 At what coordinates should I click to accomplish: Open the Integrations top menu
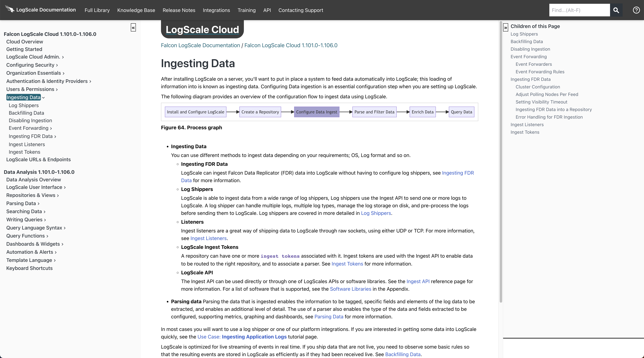pos(216,10)
